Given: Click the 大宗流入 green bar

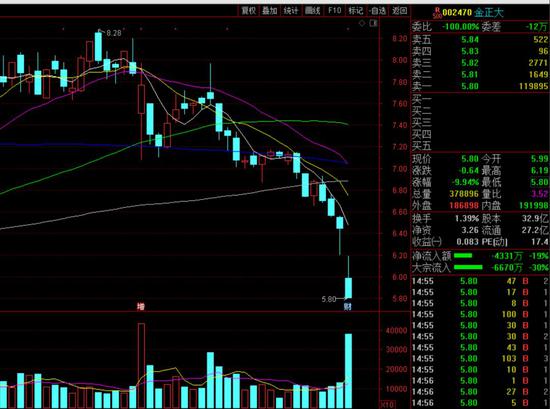Looking at the screenshot, I should (468, 267).
